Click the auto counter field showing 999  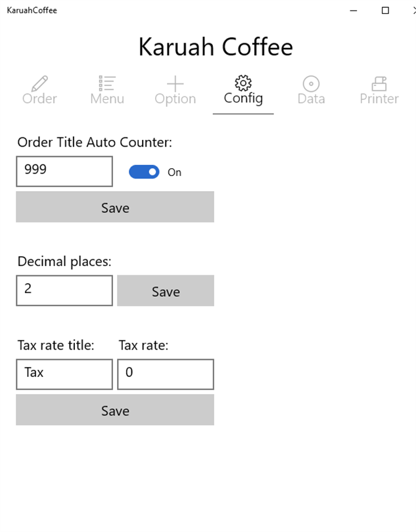(x=64, y=171)
